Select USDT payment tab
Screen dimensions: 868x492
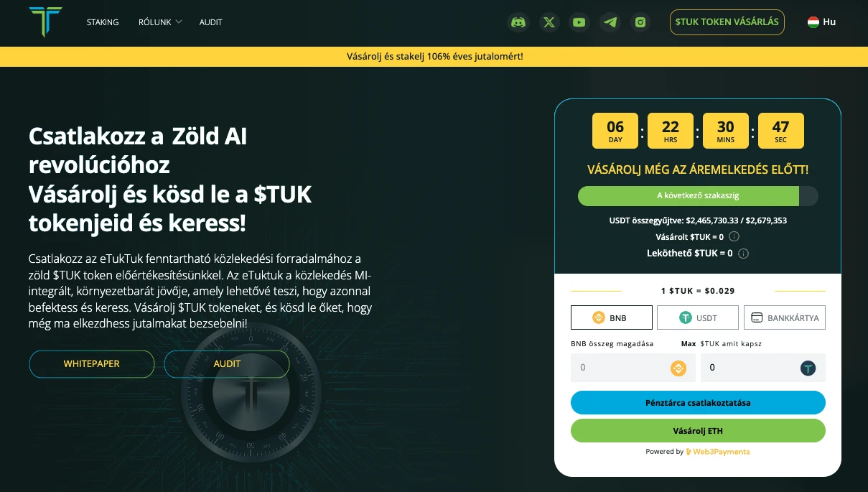[x=698, y=317]
